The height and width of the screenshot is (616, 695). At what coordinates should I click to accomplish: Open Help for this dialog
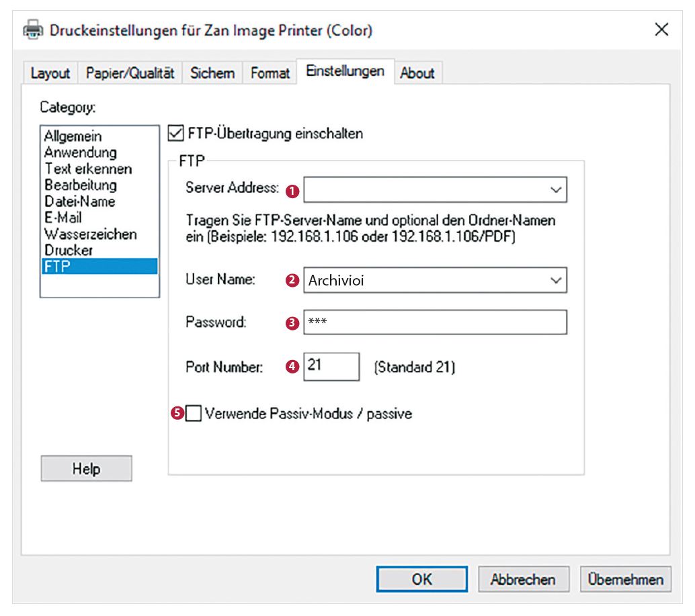86,470
